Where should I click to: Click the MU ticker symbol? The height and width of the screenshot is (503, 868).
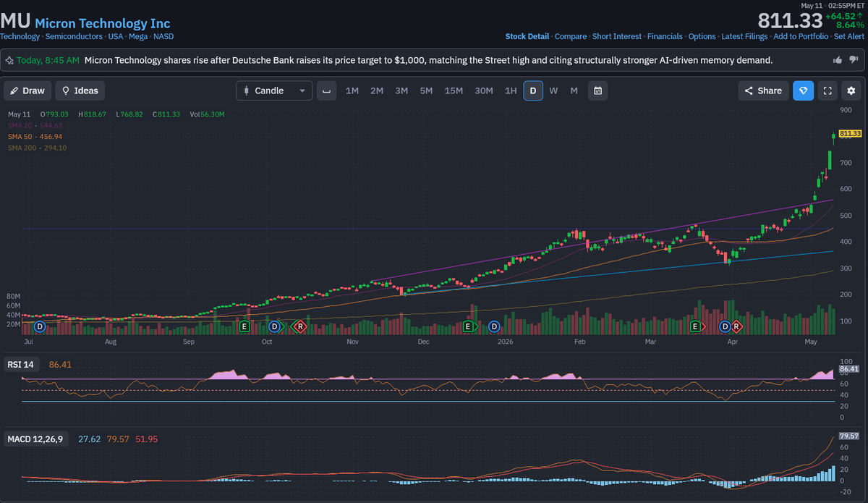tap(15, 21)
